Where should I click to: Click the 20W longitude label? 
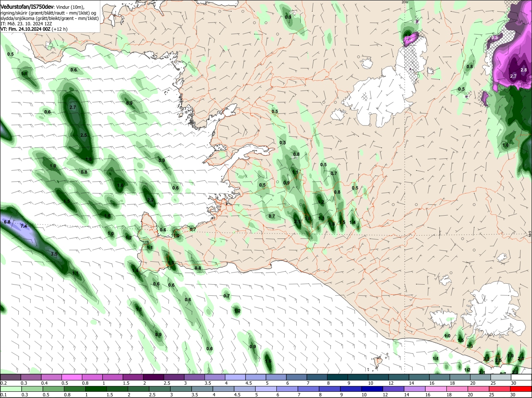coord(405,2)
